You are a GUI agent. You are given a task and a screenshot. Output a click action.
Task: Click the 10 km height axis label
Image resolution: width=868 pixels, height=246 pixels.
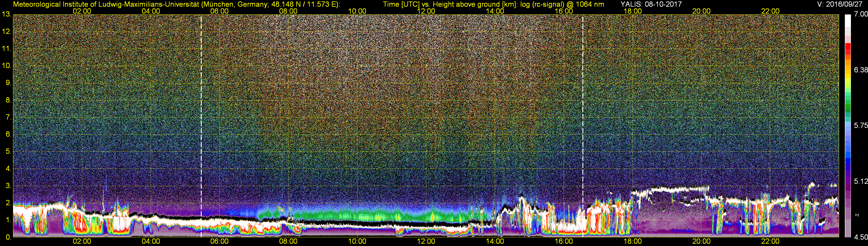pyautogui.click(x=6, y=65)
